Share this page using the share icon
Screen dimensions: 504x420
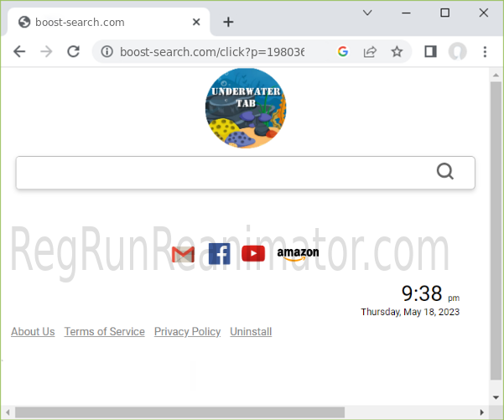370,52
